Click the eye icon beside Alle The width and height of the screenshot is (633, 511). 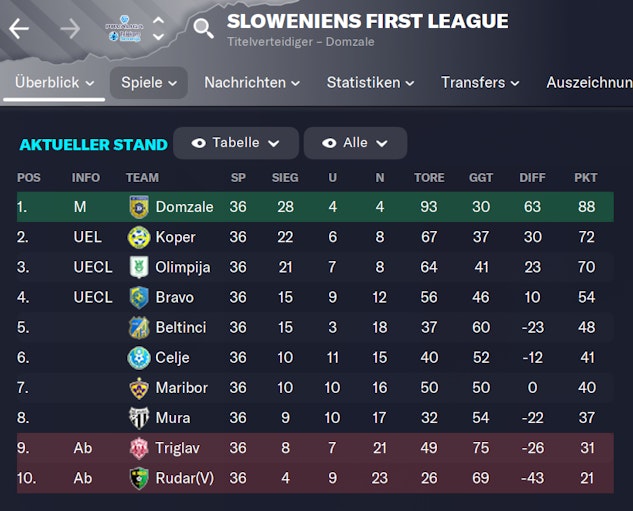click(x=329, y=143)
